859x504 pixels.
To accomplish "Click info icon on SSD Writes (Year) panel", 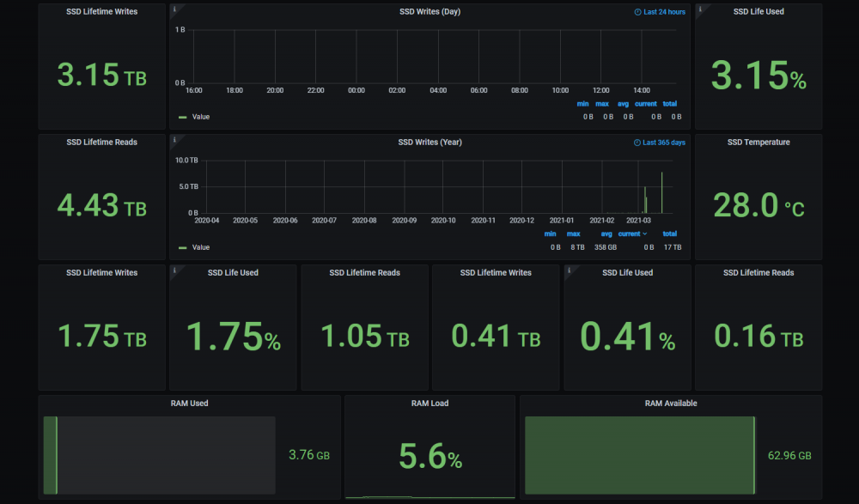I will 174,139.
